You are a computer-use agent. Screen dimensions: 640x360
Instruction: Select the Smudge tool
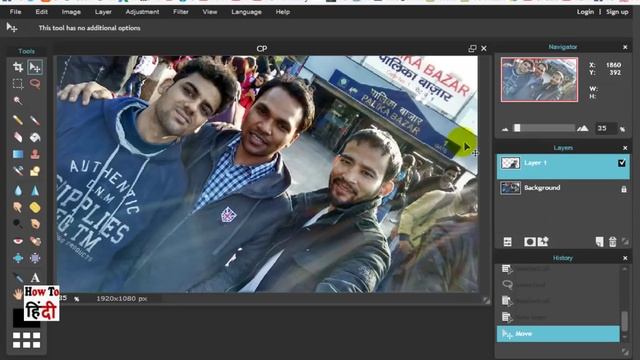pos(18,207)
